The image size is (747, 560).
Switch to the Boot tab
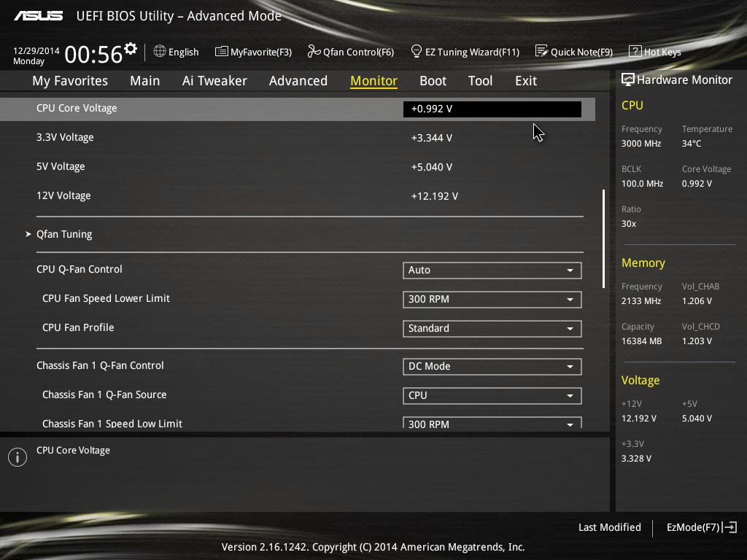pos(433,81)
